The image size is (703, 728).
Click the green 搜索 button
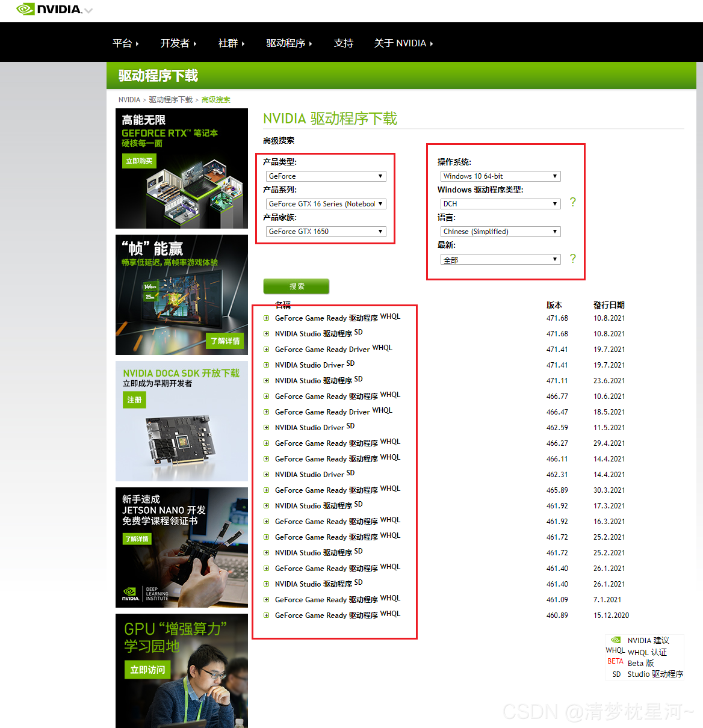[x=296, y=286]
